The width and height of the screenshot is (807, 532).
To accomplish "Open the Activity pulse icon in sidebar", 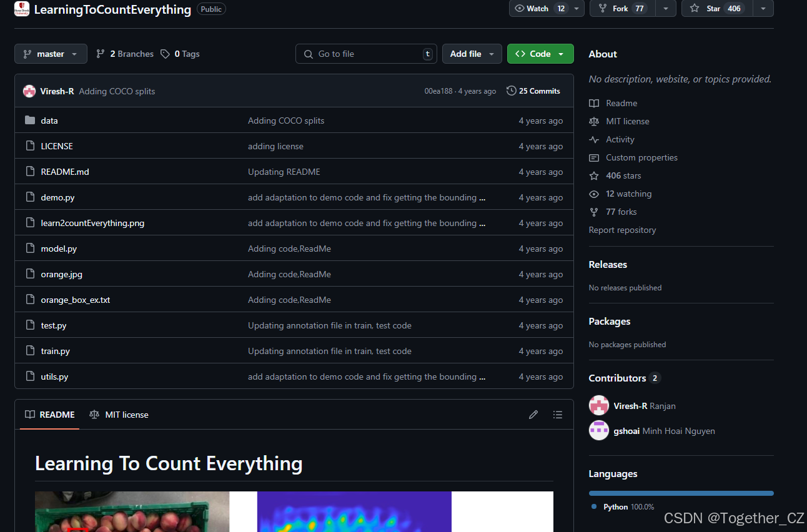I will coord(594,139).
